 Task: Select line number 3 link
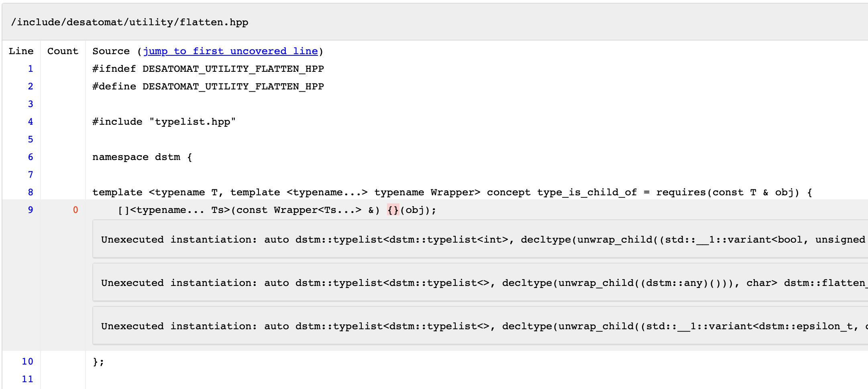point(31,104)
